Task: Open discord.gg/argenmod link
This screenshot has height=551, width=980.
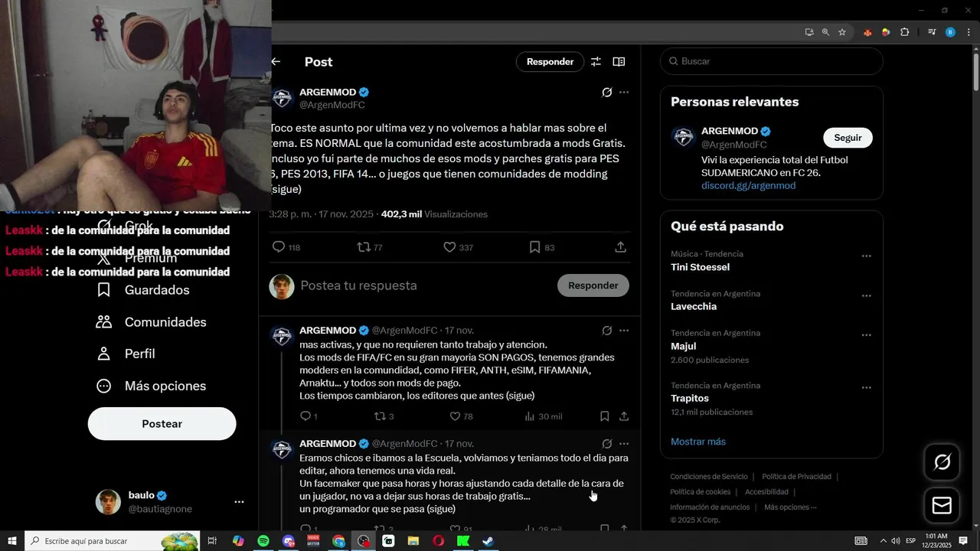Action: (x=748, y=186)
